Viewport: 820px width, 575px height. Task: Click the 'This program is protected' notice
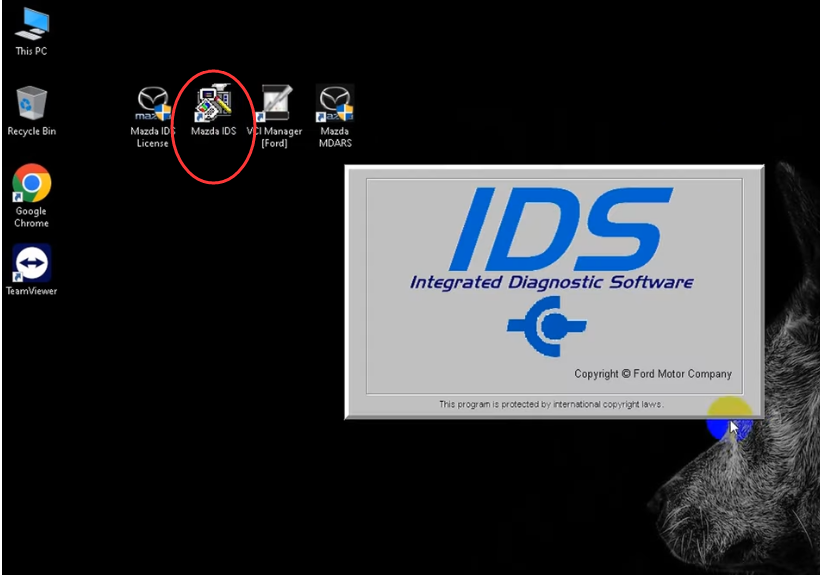551,404
